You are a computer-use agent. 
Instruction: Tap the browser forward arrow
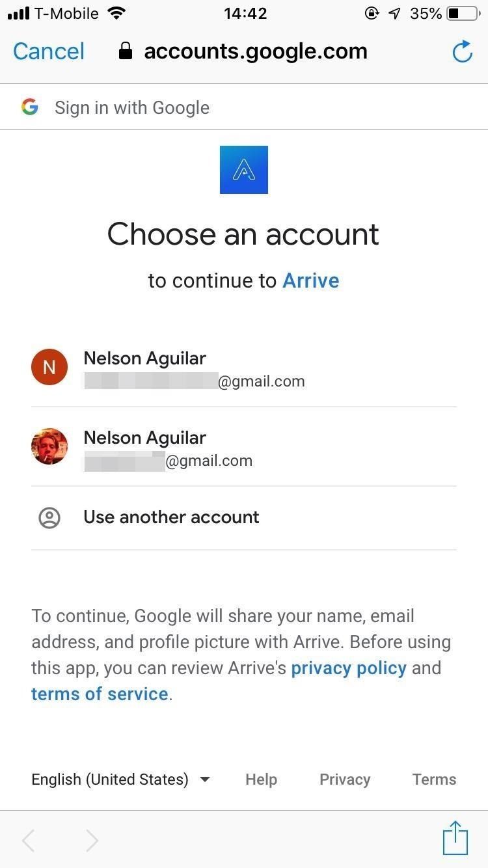tap(92, 841)
